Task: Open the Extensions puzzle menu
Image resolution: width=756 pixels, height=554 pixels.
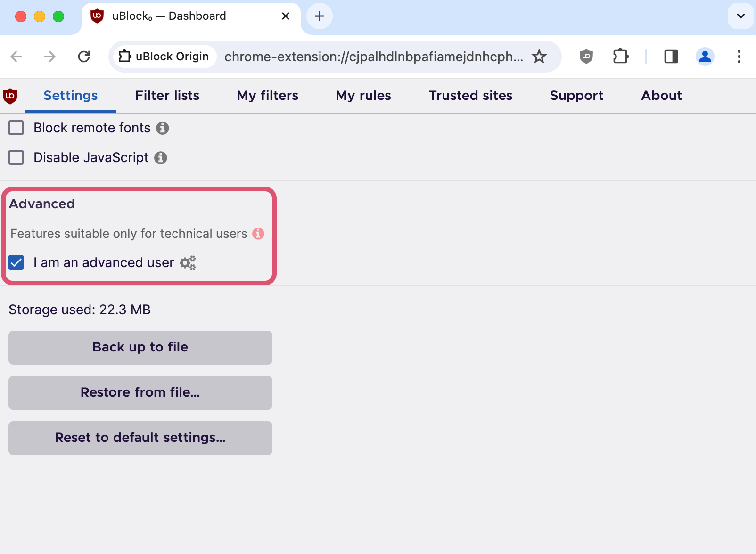Action: pos(621,57)
